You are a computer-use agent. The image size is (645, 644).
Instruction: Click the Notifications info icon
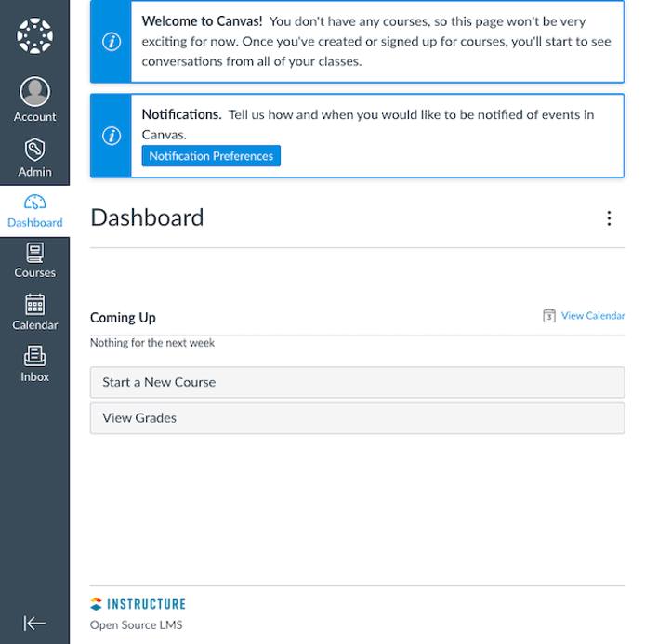click(111, 136)
